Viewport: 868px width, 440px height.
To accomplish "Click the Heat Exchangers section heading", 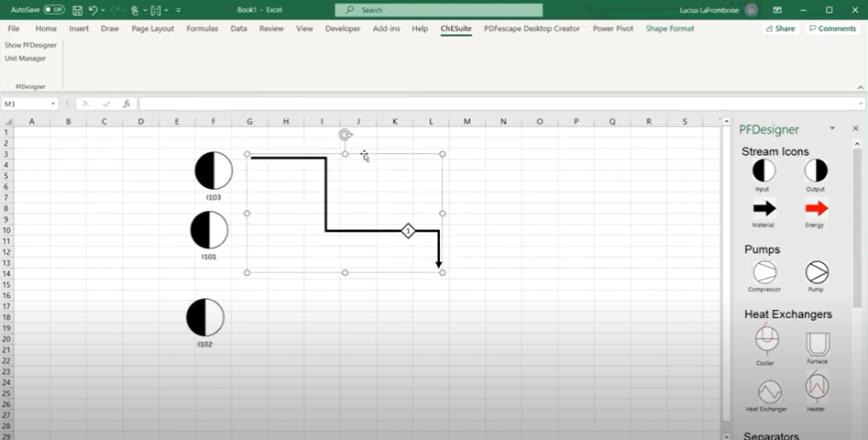I will point(788,314).
